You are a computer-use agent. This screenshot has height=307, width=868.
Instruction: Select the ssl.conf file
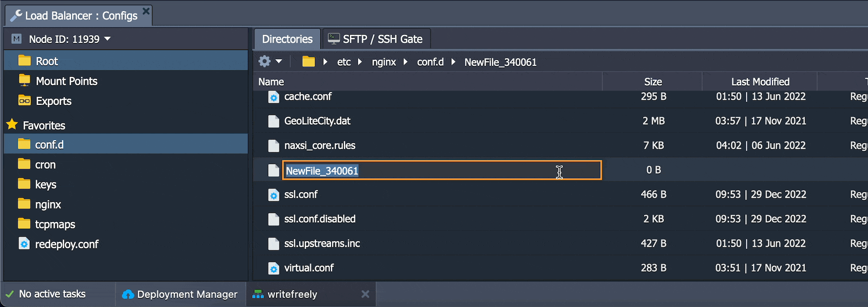point(301,194)
